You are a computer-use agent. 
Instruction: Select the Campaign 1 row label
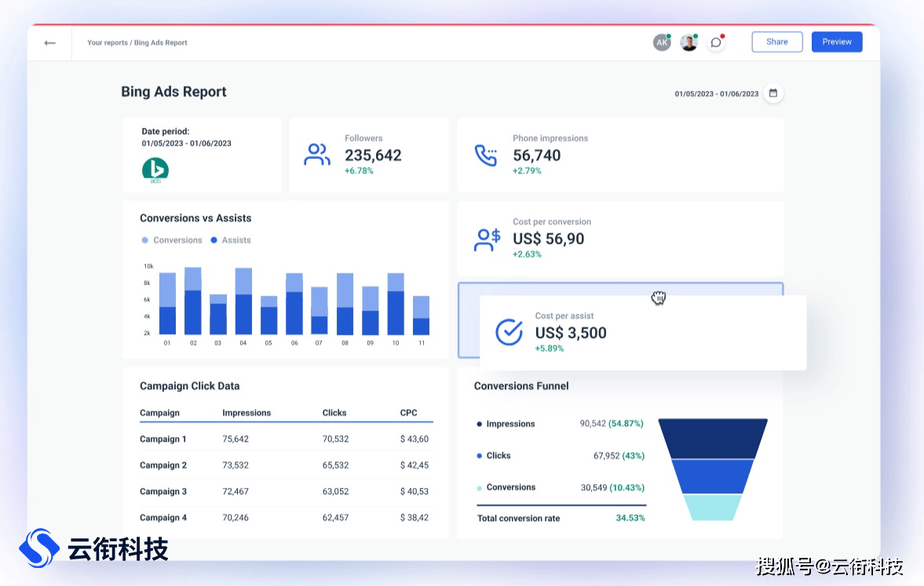pos(163,439)
